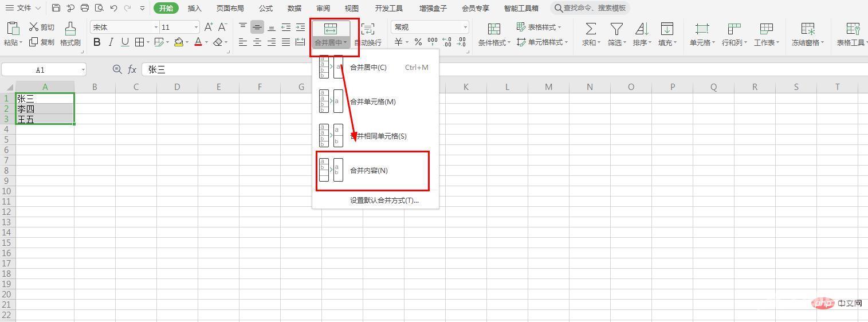Click the Format Painter (格式刷) icon
Image resolution: width=868 pixels, height=322 pixels.
tap(70, 29)
